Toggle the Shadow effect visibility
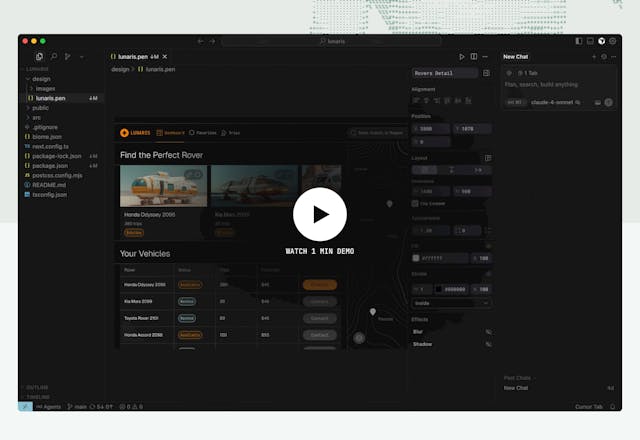Viewport: 640px width, 440px height. point(488,343)
